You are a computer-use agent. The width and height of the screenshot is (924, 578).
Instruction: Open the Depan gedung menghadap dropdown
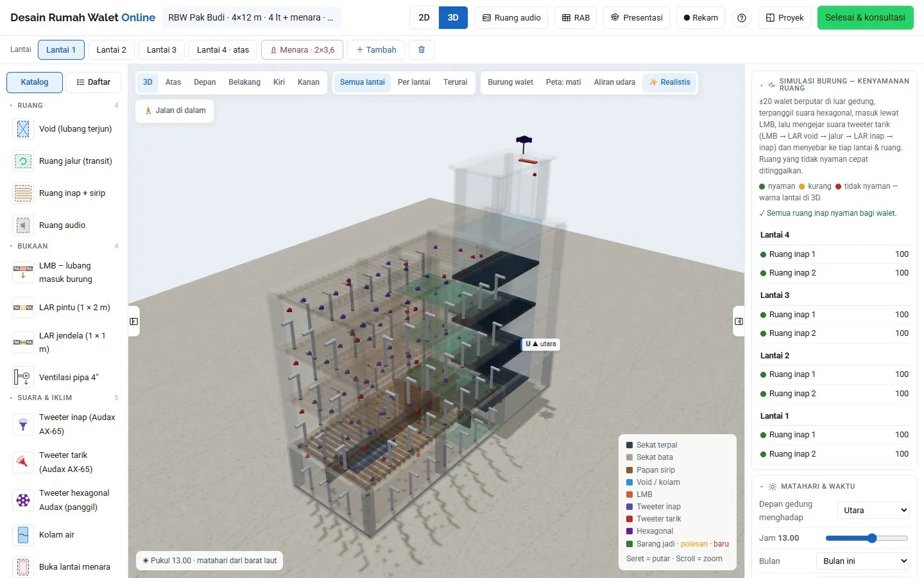click(874, 510)
